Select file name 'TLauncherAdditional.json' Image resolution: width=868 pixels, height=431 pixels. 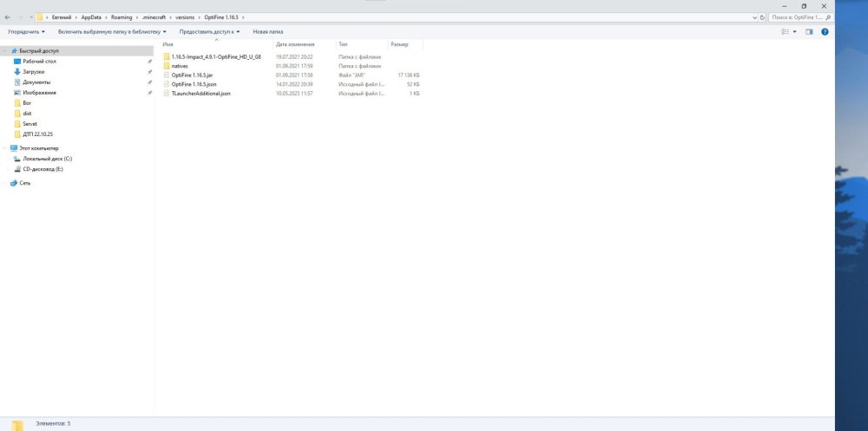click(x=201, y=94)
